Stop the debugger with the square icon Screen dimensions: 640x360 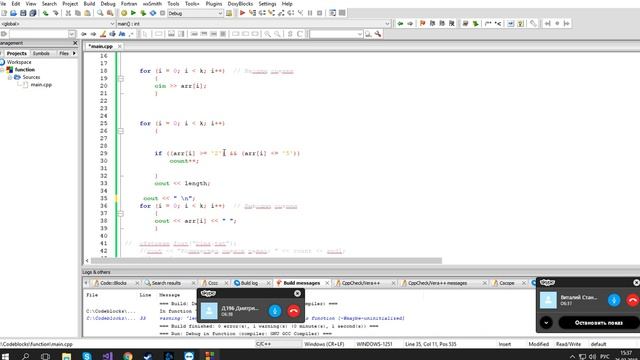pyautogui.click(x=320, y=13)
